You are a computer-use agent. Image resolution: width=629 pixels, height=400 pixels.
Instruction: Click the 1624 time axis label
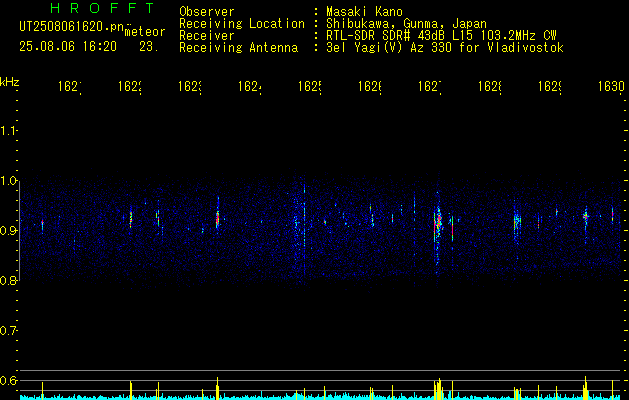tap(250, 87)
